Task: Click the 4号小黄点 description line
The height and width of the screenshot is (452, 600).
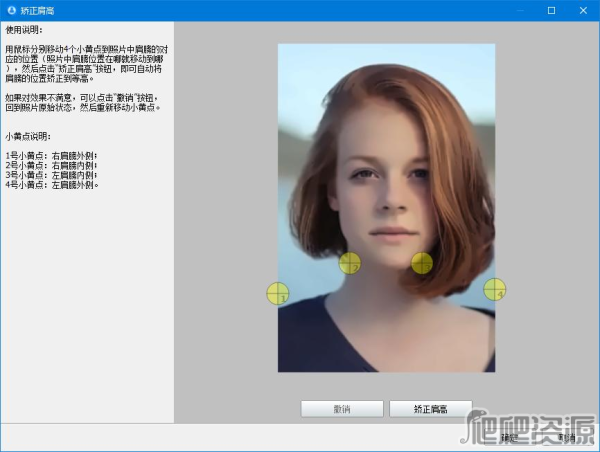Action: pos(52,185)
